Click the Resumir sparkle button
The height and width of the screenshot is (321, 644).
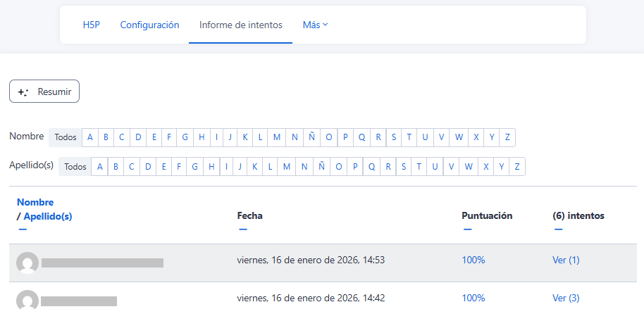(44, 92)
